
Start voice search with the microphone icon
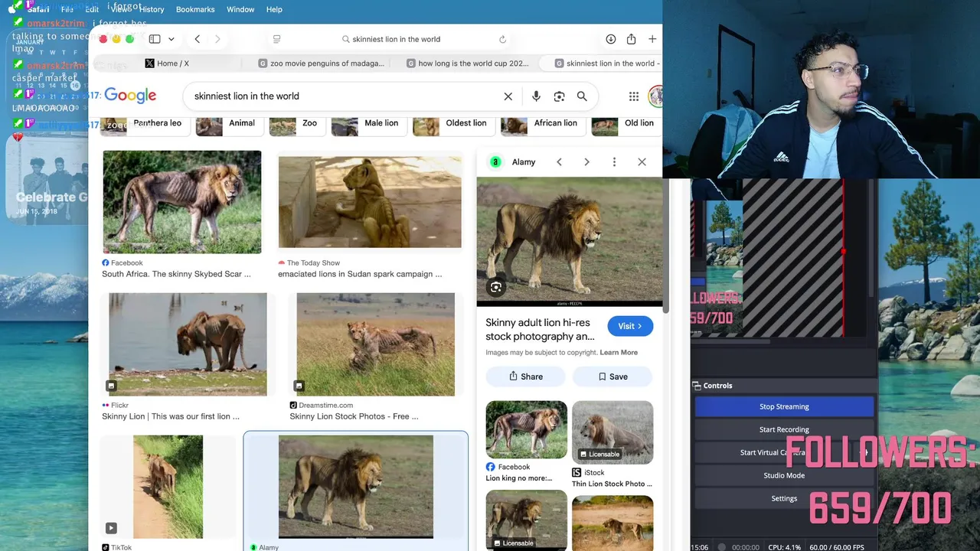tap(536, 96)
